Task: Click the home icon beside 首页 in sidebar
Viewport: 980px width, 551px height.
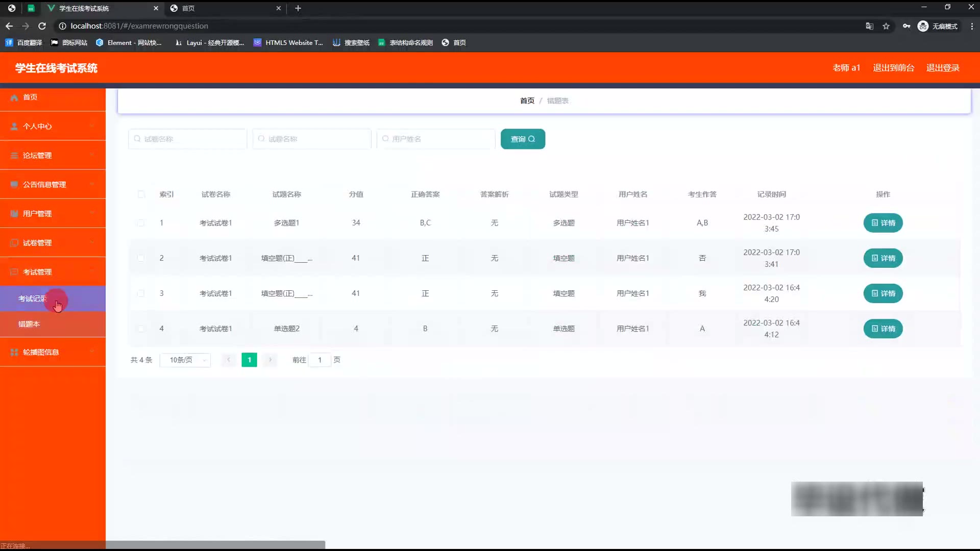Action: [14, 97]
